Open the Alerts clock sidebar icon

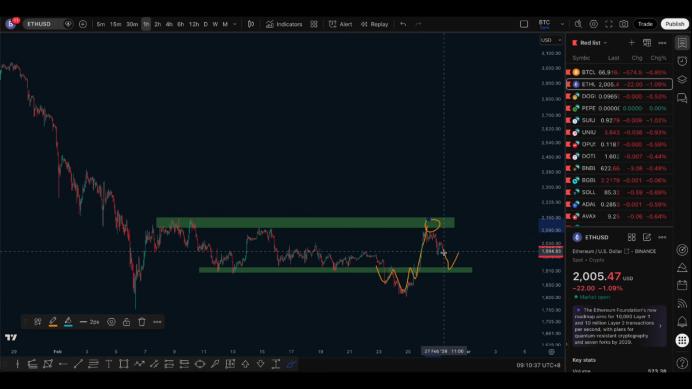point(682,61)
